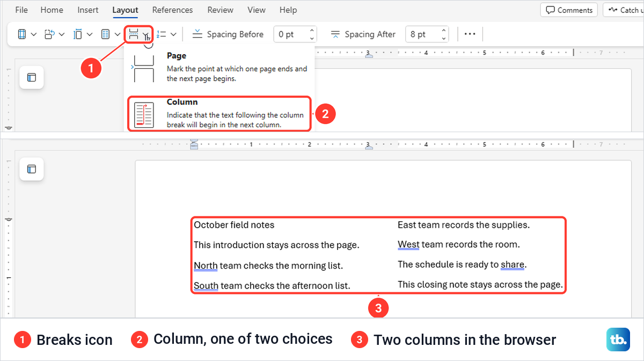Click the Column break icon in menu

[144, 114]
